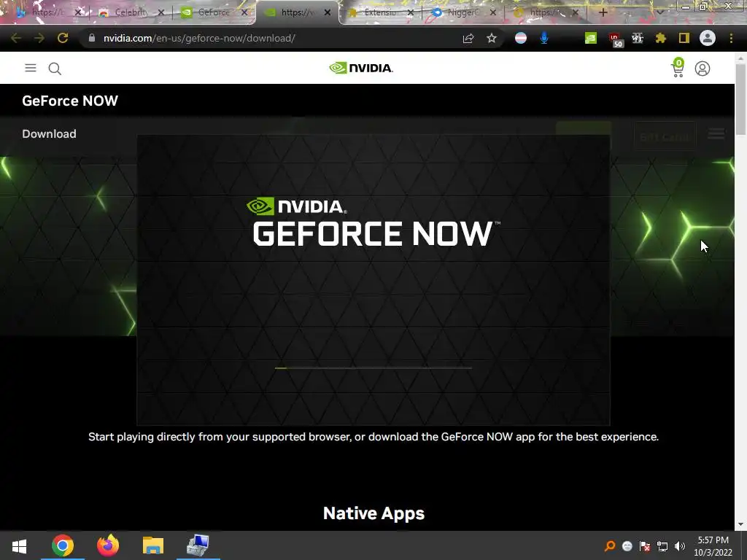
Task: Open the green NVIDIA extension icon
Action: [x=591, y=38]
